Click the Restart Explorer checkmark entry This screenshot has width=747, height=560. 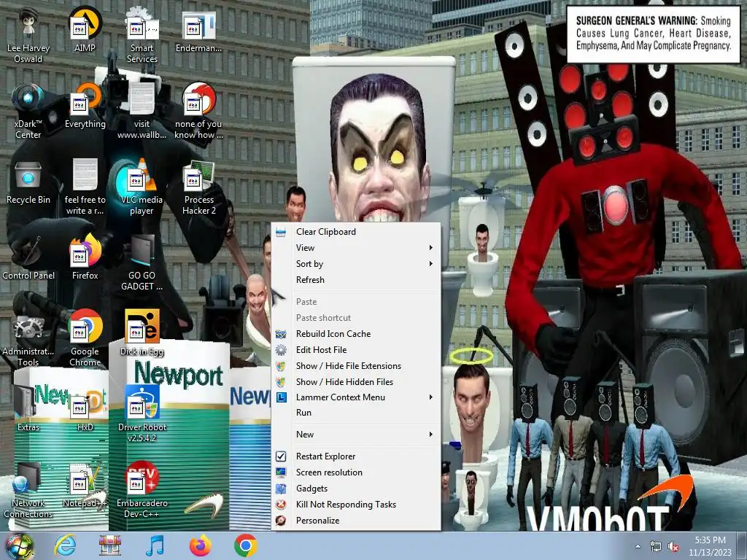355,456
